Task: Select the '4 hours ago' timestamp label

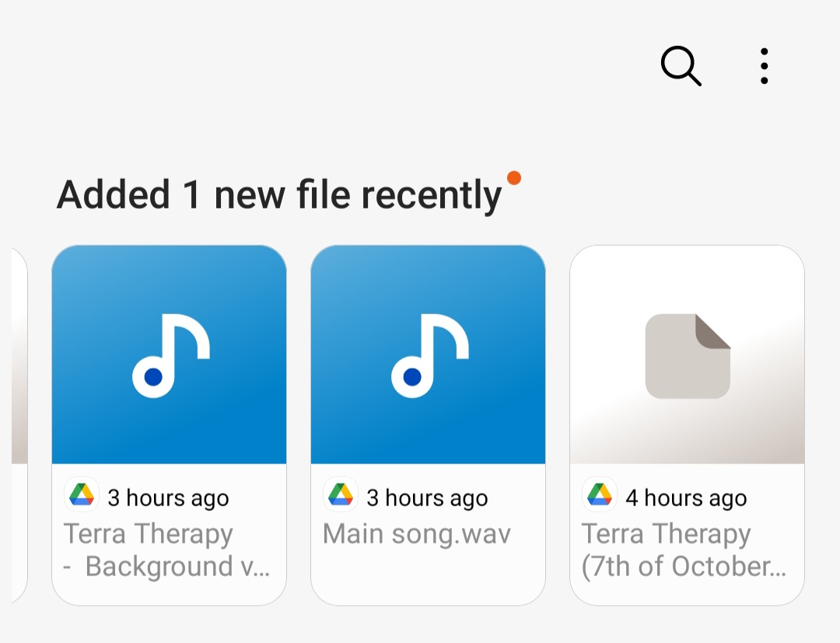Action: 686,498
